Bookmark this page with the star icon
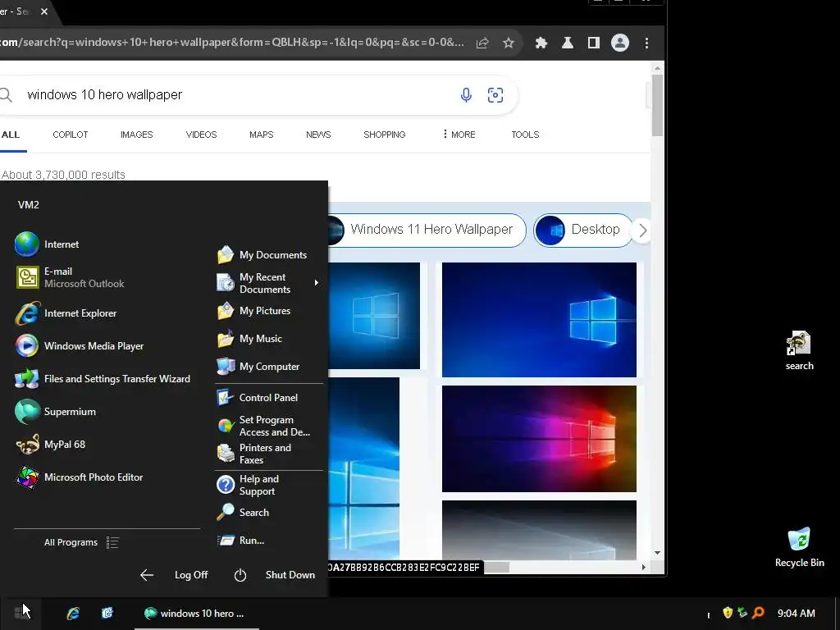This screenshot has width=840, height=630. pos(509,43)
